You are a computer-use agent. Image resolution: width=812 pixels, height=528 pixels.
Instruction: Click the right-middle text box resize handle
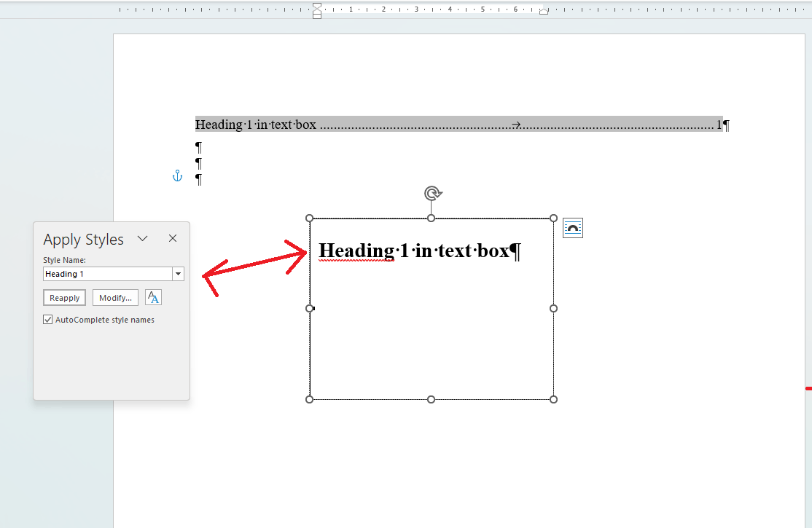(553, 309)
